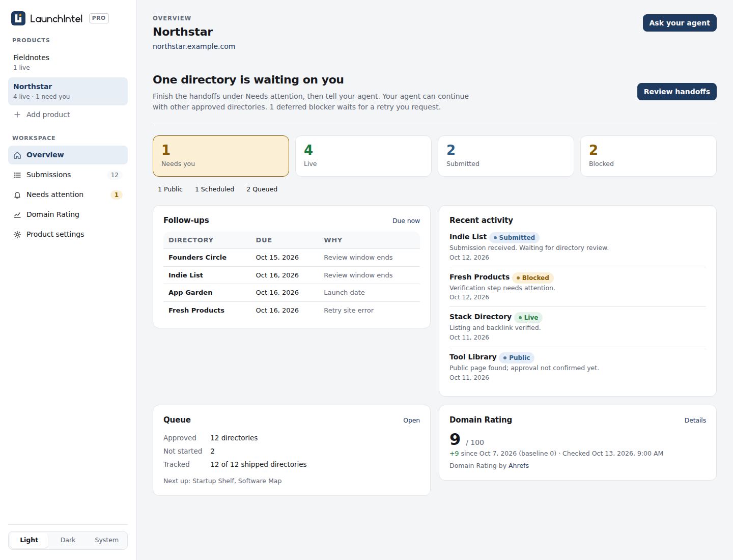Image resolution: width=733 pixels, height=560 pixels.
Task: Click the Indie List directory in Follow-ups
Action: (x=186, y=275)
